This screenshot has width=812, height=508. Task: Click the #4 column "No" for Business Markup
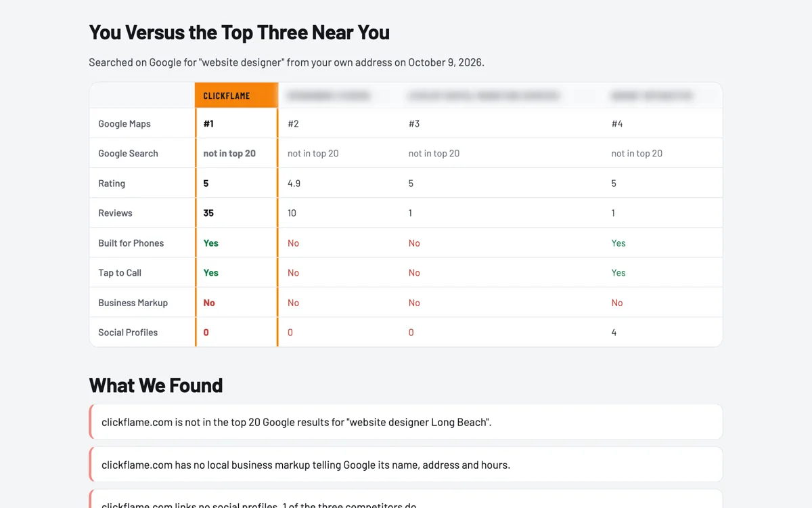[617, 303]
